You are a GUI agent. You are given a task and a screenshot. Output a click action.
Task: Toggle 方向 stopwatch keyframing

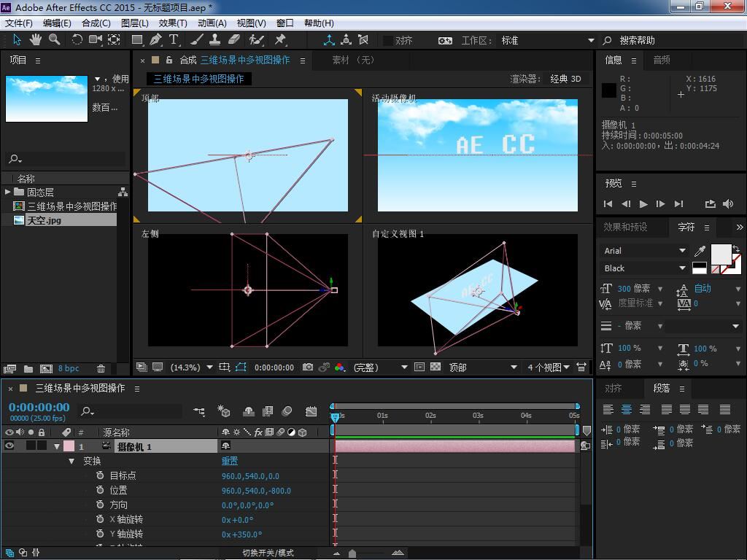click(x=100, y=505)
